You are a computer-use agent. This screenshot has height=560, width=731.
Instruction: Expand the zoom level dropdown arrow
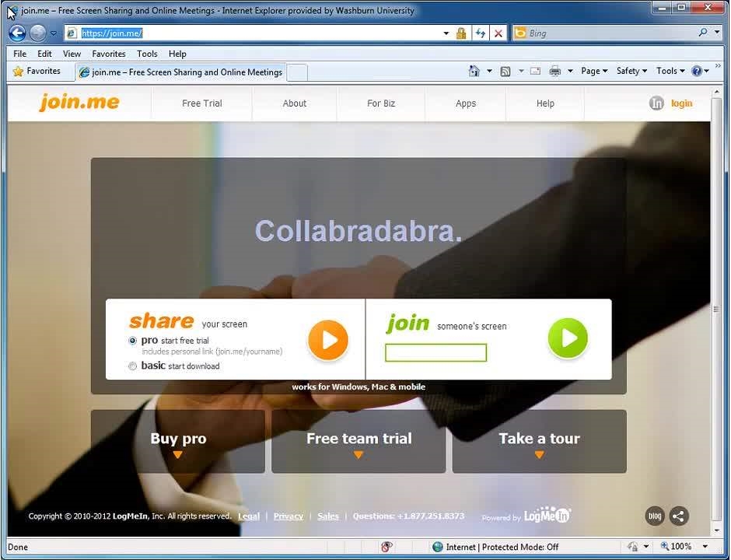(705, 546)
